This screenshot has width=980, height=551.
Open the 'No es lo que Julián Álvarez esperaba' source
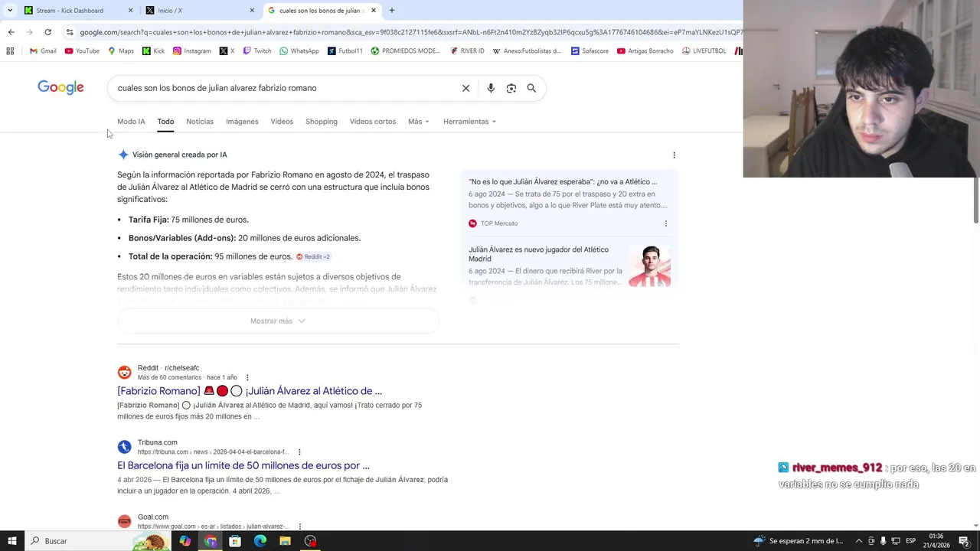click(563, 182)
